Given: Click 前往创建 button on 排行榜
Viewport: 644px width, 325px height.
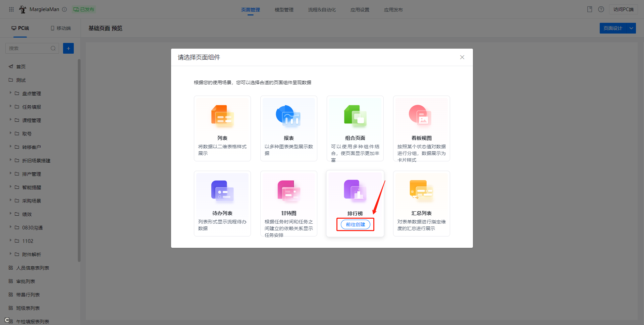Looking at the screenshot, I should [356, 224].
